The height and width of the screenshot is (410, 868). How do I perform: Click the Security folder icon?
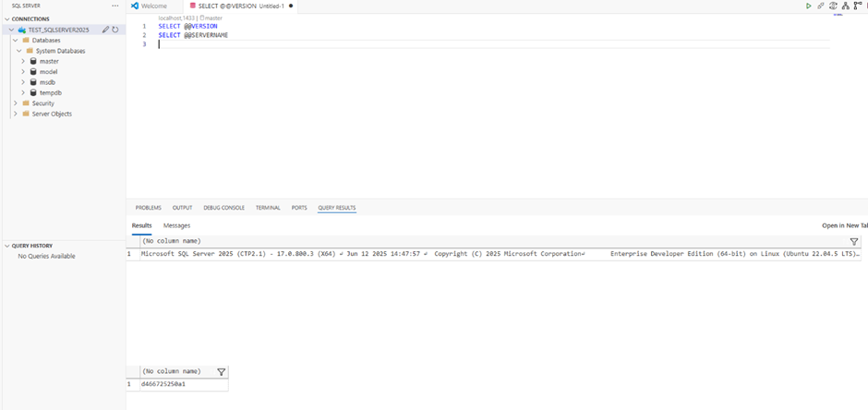tap(26, 103)
